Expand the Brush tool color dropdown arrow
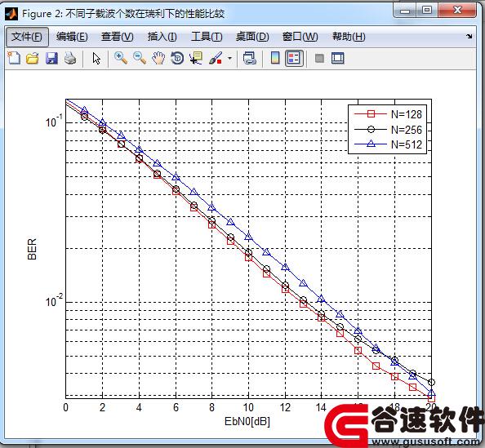This screenshot has width=485, height=448. coord(229,58)
